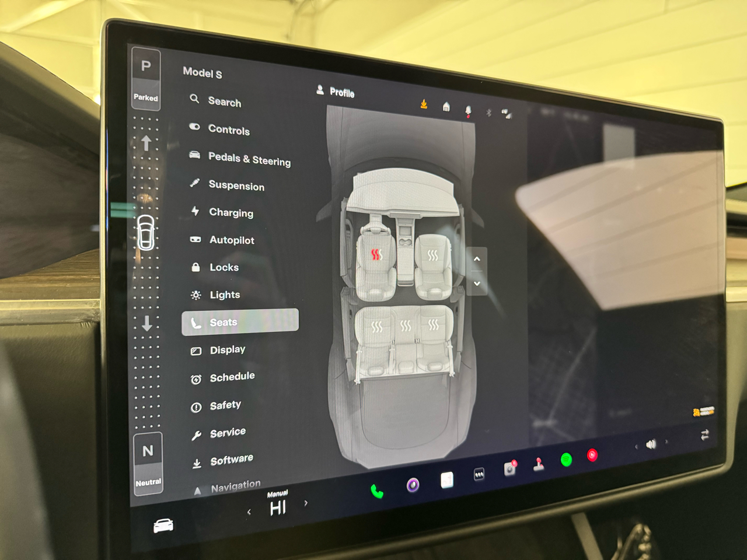Viewport: 747px width, 560px height.
Task: Toggle the front passenger seat heater
Action: point(433,257)
